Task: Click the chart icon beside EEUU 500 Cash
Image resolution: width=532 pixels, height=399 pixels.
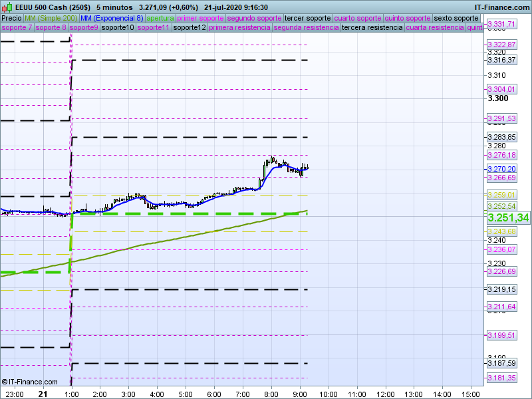Action: click(5, 7)
